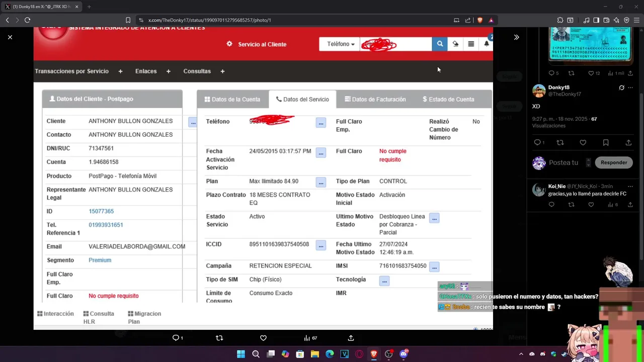This screenshot has width=644, height=362.
Task: Open the browser extensions puzzle icon
Action: 560,20
